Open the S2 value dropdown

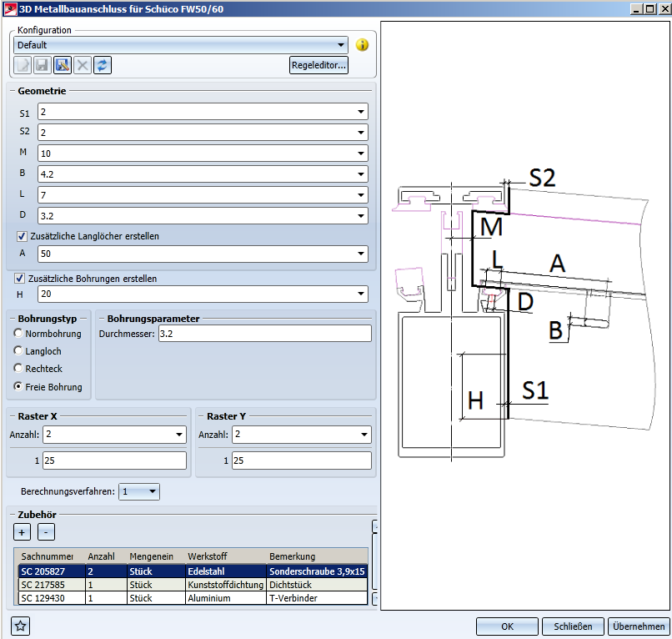click(x=361, y=133)
